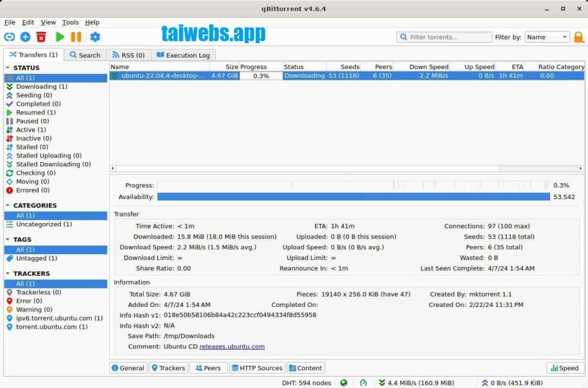Open the Edit menu
This screenshot has height=388, width=588.
tap(28, 22)
